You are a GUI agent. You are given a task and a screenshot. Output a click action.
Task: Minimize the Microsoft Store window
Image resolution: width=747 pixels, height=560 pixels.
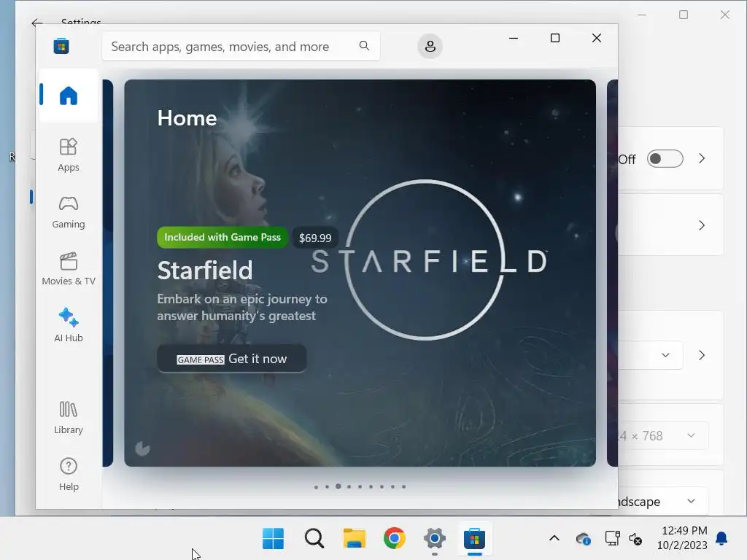(x=514, y=38)
